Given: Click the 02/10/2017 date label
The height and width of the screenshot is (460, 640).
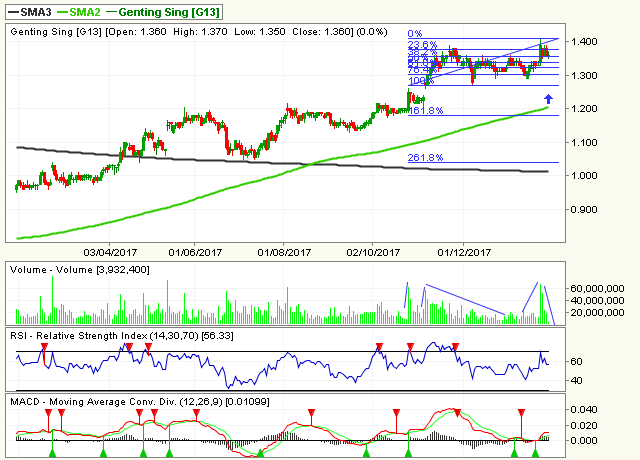Looking at the screenshot, I should click(x=373, y=253).
